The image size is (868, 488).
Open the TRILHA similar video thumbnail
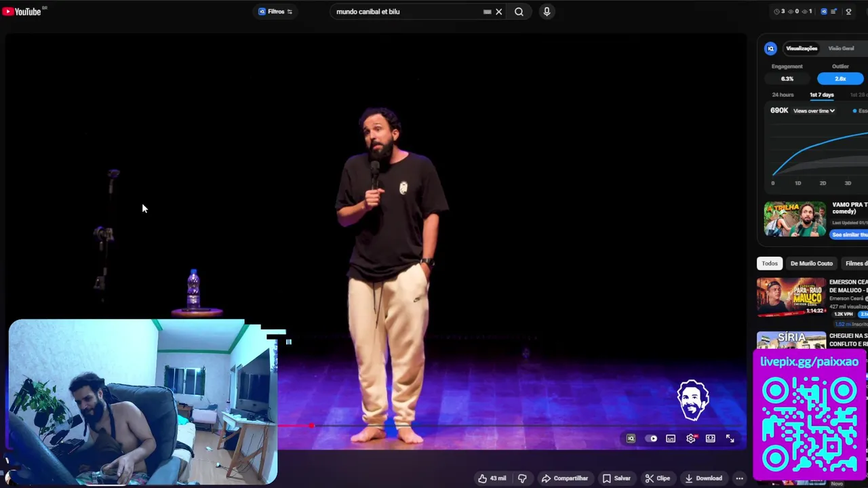tap(795, 218)
